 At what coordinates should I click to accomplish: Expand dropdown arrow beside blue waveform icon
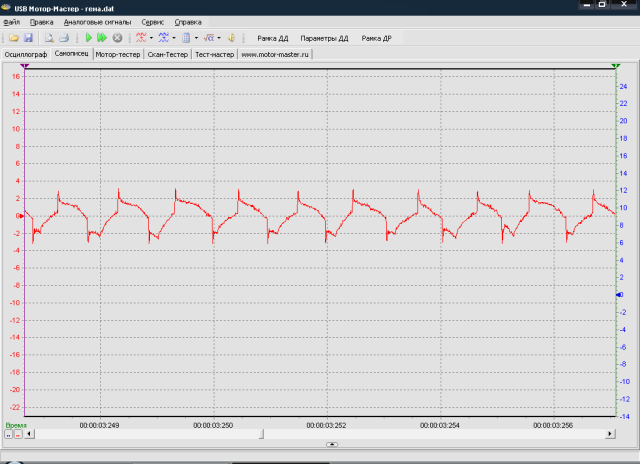(x=174, y=38)
